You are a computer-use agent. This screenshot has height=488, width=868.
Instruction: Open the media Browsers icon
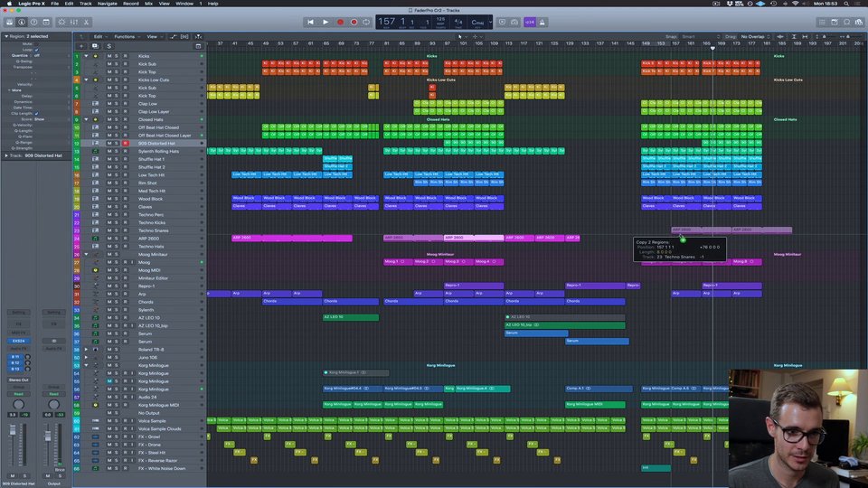pos(859,22)
